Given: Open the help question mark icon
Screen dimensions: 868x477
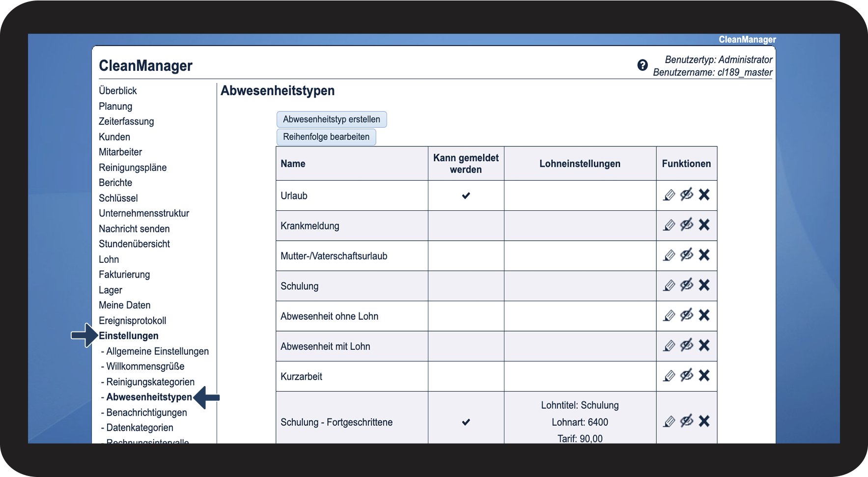Looking at the screenshot, I should click(x=643, y=65).
